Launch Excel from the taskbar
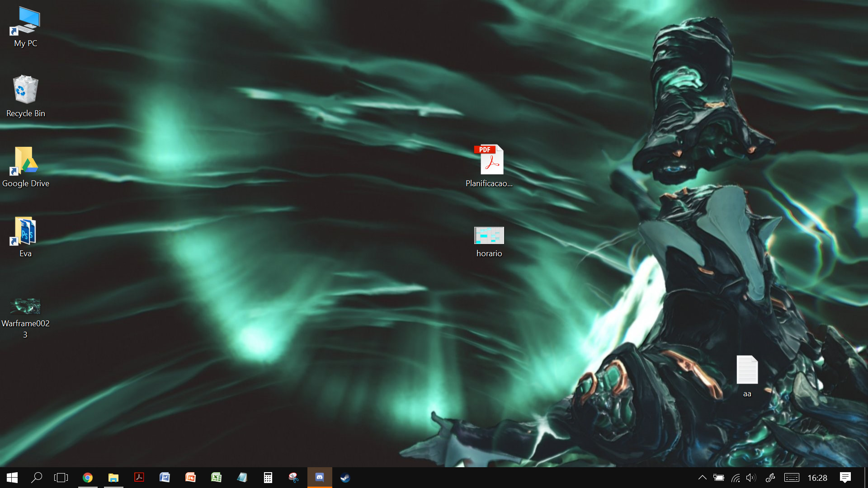Viewport: 868px width, 488px height. point(216,478)
